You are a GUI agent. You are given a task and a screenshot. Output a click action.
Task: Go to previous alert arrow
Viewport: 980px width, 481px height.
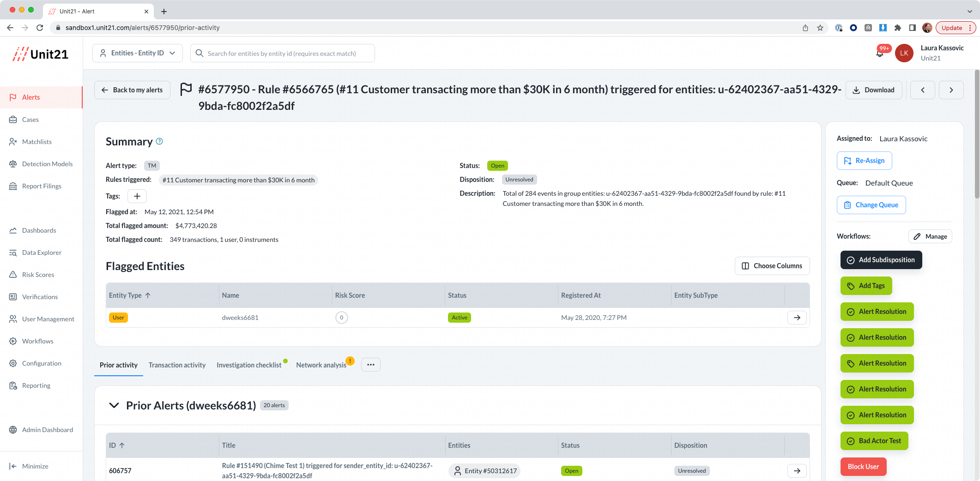pos(923,90)
